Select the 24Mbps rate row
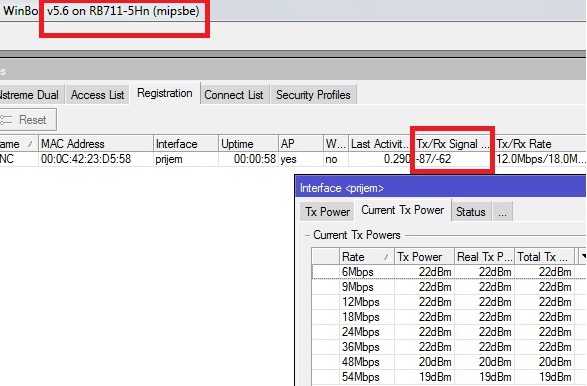Image resolution: width=587 pixels, height=386 pixels. click(x=448, y=332)
